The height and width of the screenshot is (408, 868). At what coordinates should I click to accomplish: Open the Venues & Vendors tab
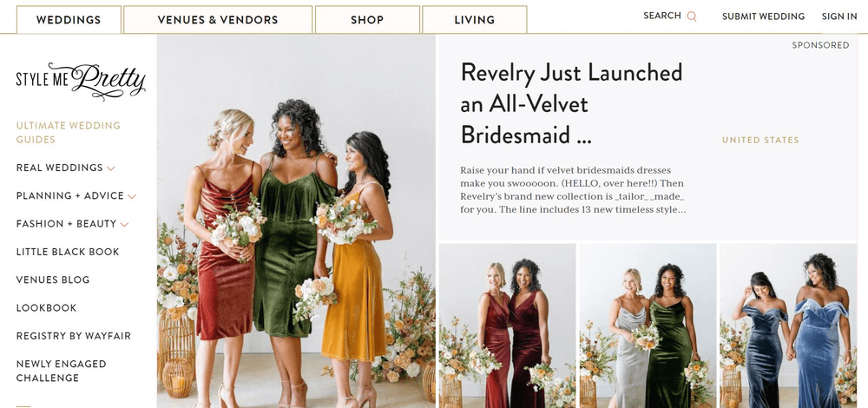tap(218, 20)
